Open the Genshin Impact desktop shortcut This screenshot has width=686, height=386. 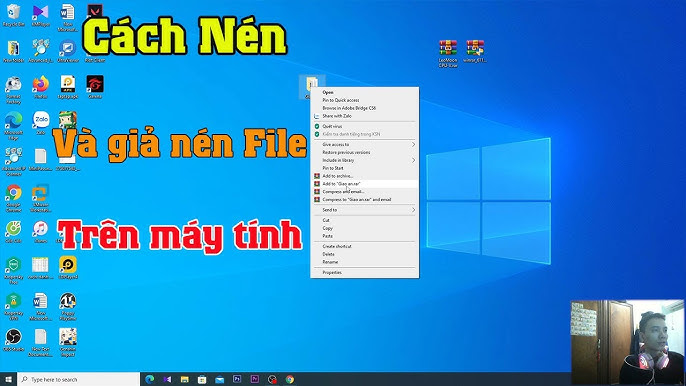(68, 342)
